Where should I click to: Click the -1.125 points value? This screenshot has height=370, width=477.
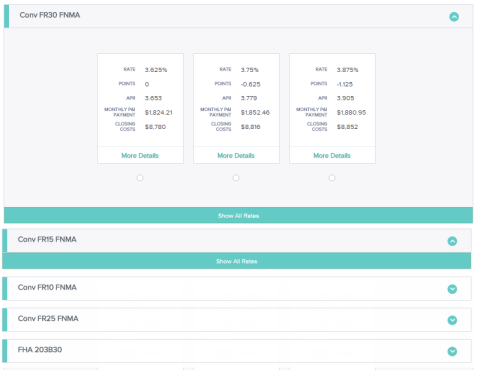click(x=345, y=84)
